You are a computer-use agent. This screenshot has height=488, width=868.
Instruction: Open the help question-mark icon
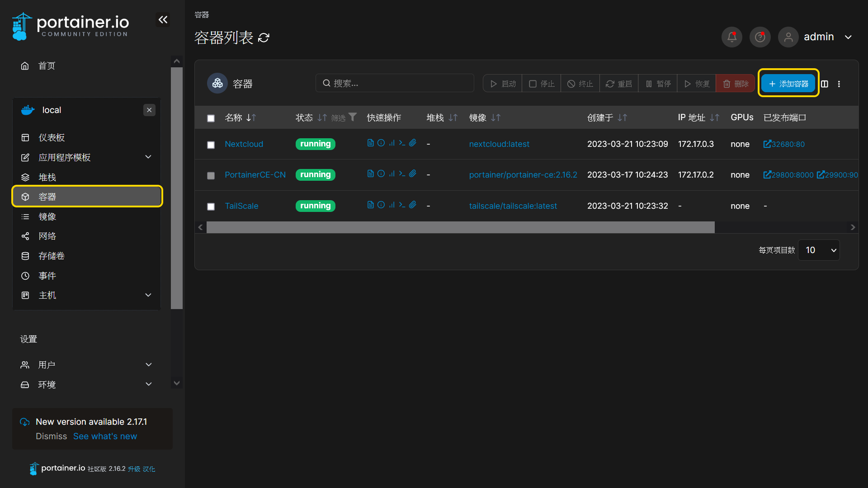(x=760, y=37)
